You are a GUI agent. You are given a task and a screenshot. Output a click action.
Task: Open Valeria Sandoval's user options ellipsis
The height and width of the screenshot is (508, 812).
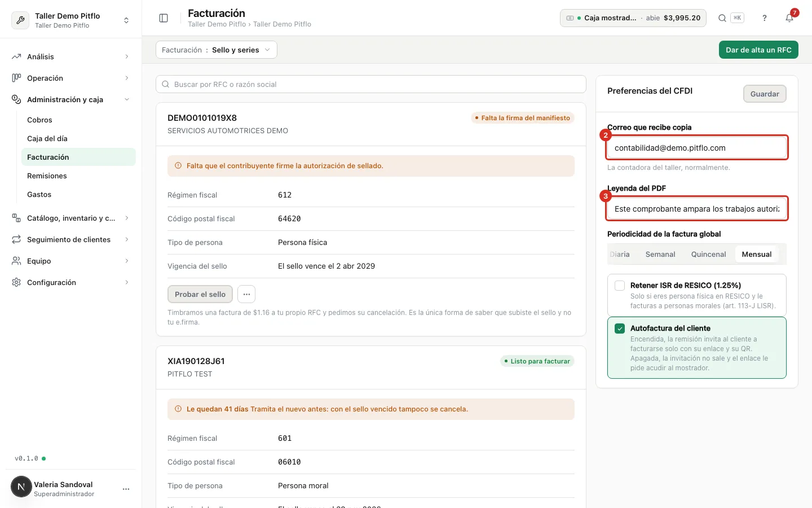pyautogui.click(x=126, y=489)
